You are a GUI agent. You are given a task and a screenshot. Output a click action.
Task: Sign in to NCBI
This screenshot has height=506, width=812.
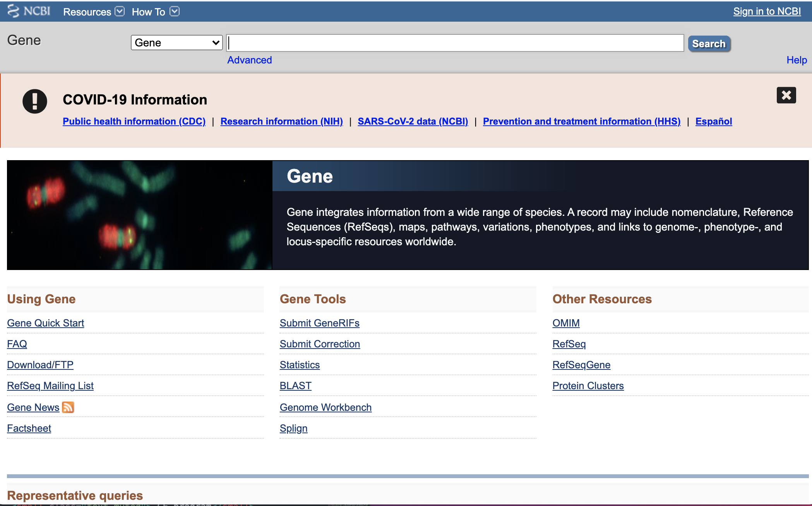(767, 12)
